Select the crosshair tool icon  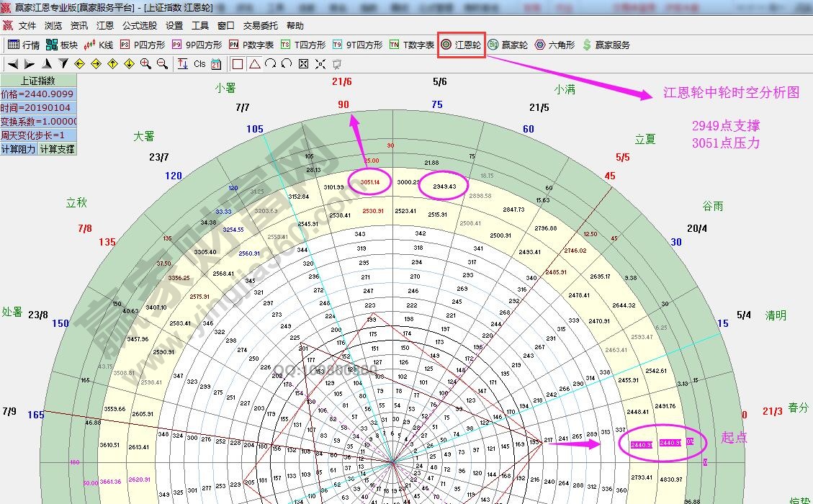pyautogui.click(x=319, y=63)
